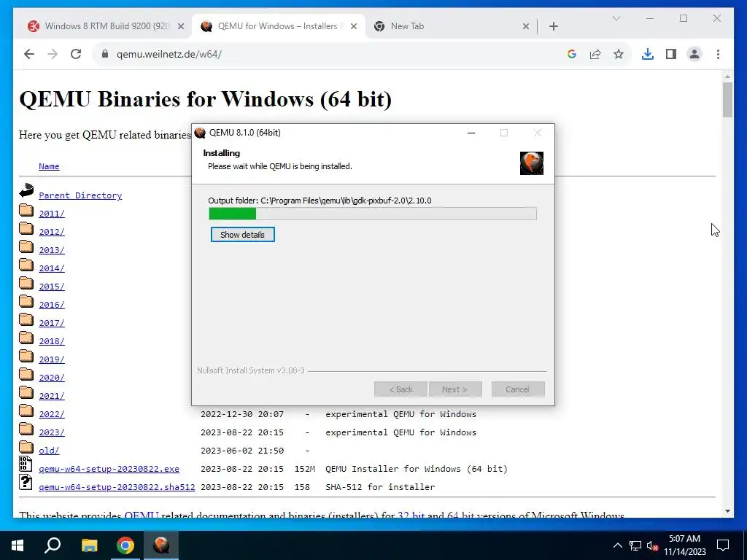747x560 pixels.
Task: Open the Chrome three-dot menu
Action: tap(718, 54)
